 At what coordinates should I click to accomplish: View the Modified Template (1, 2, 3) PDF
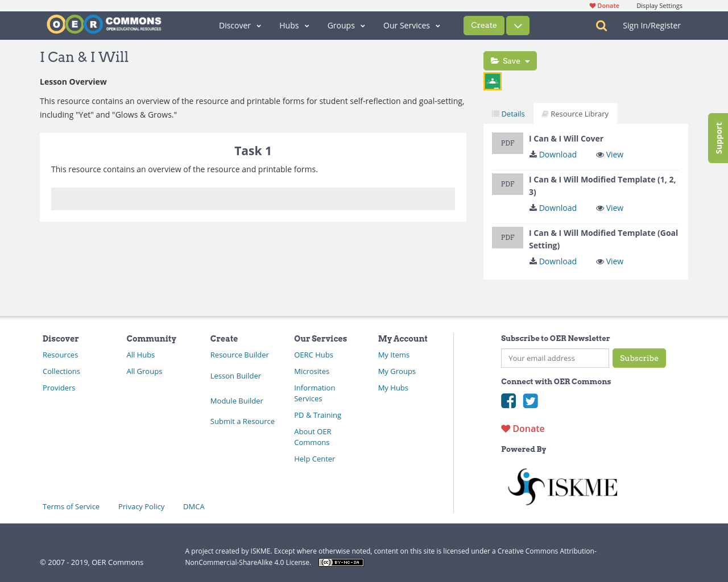coord(610,208)
